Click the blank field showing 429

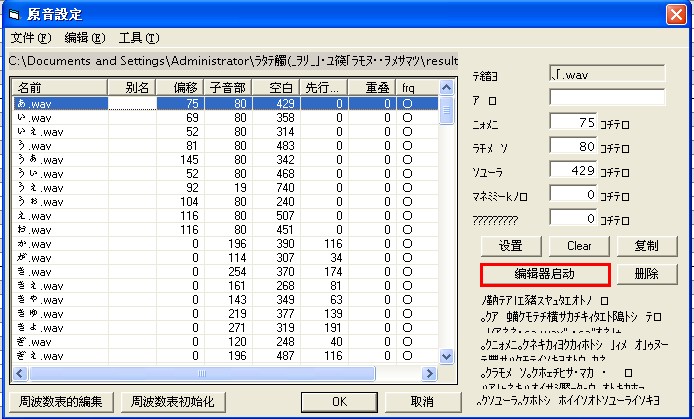pos(573,169)
